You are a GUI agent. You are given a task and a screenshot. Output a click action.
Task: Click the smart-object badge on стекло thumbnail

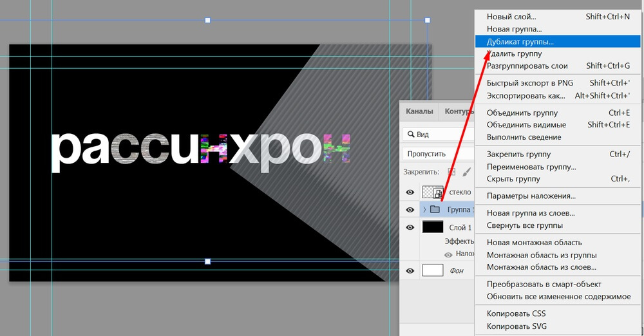pyautogui.click(x=439, y=194)
